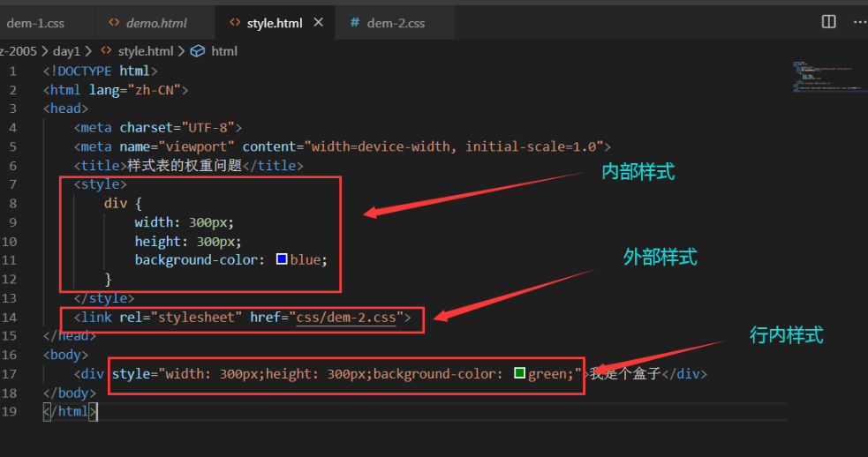Viewport: 868px width, 457px height.
Task: Click the inline style attribute on div
Action: click(x=347, y=374)
